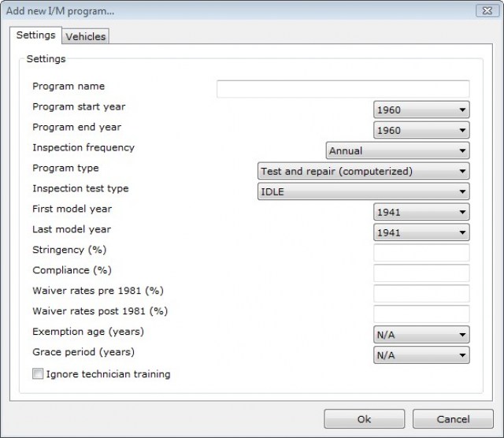Viewport: 504px width, 438px height.
Task: Enable Ignore technician training checkbox
Action: click(38, 375)
